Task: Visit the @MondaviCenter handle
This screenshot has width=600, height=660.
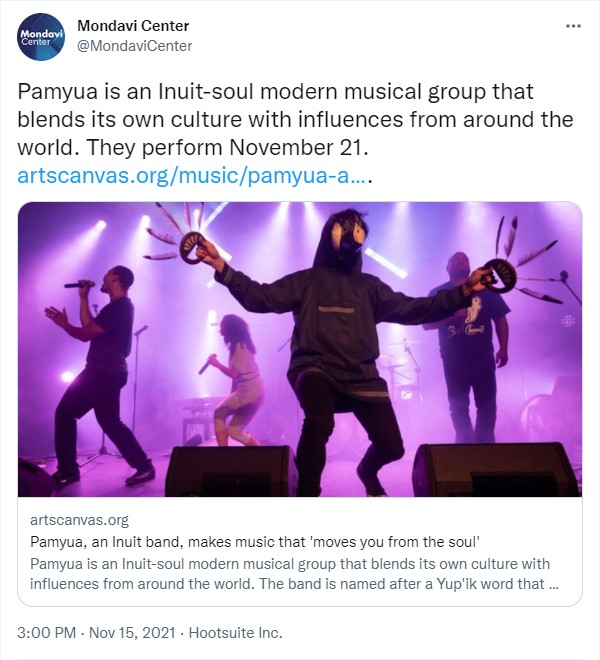Action: [x=134, y=45]
